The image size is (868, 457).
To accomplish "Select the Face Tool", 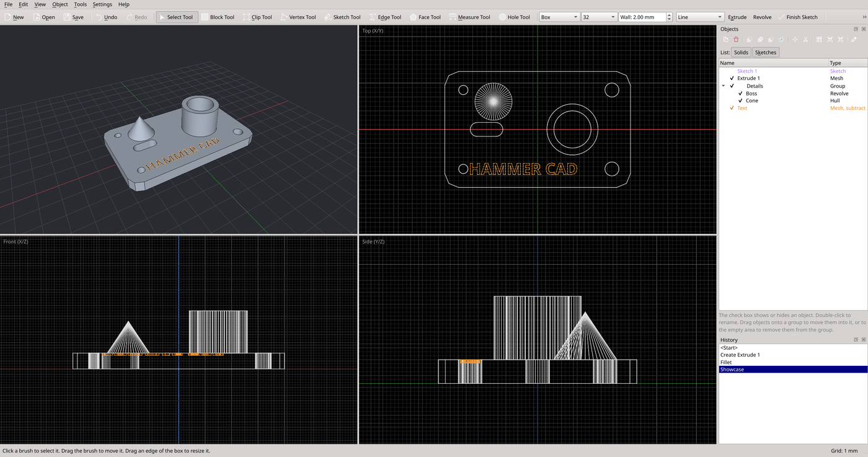I will pos(425,17).
